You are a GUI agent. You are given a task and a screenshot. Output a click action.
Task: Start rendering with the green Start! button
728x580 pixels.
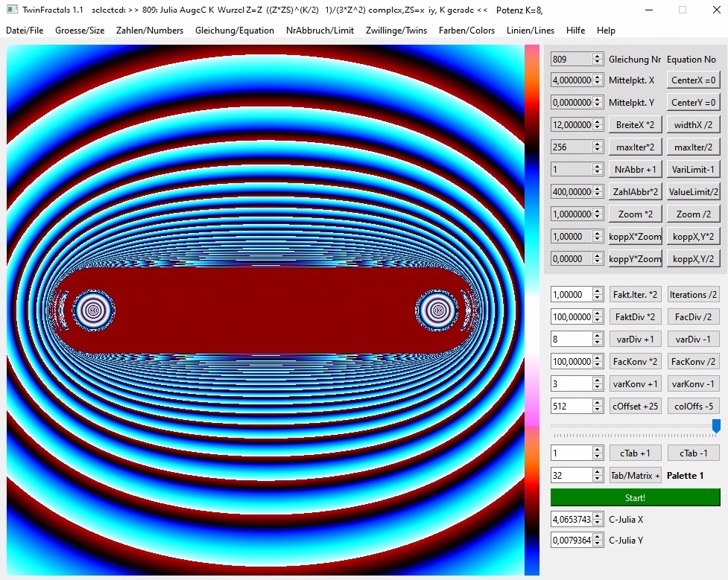(x=635, y=497)
